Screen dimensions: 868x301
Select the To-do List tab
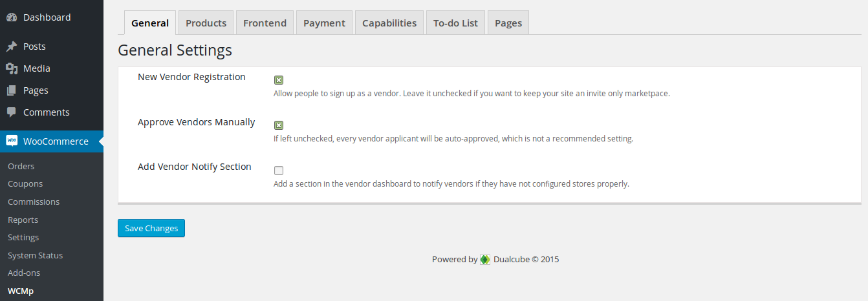tap(455, 23)
